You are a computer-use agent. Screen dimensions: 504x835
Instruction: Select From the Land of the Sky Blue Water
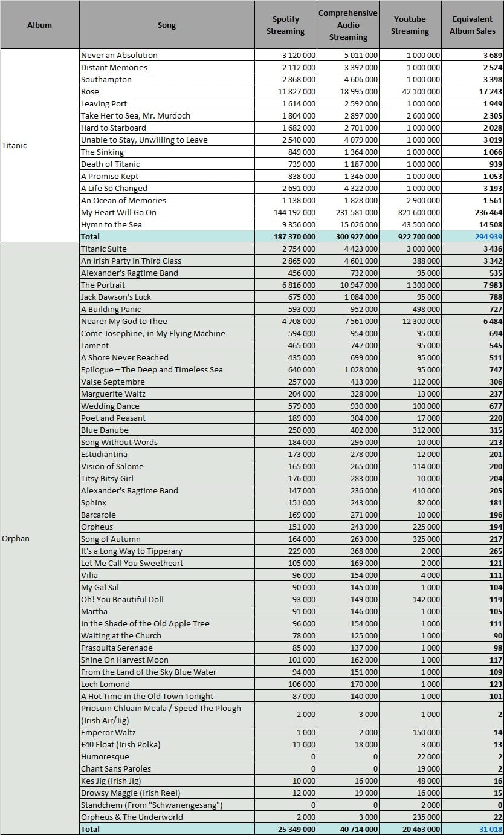tap(149, 672)
